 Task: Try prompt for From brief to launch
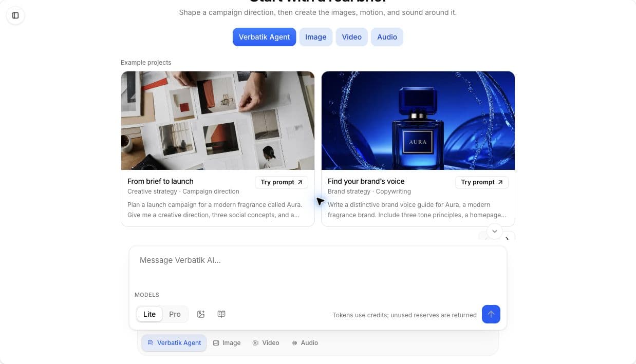click(282, 182)
